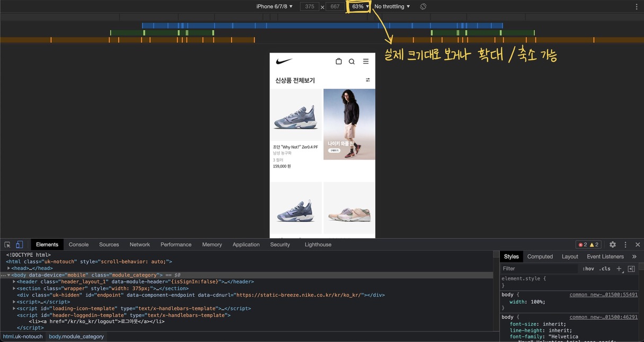Close the DevTools panel
The image size is (644, 342).
click(638, 245)
